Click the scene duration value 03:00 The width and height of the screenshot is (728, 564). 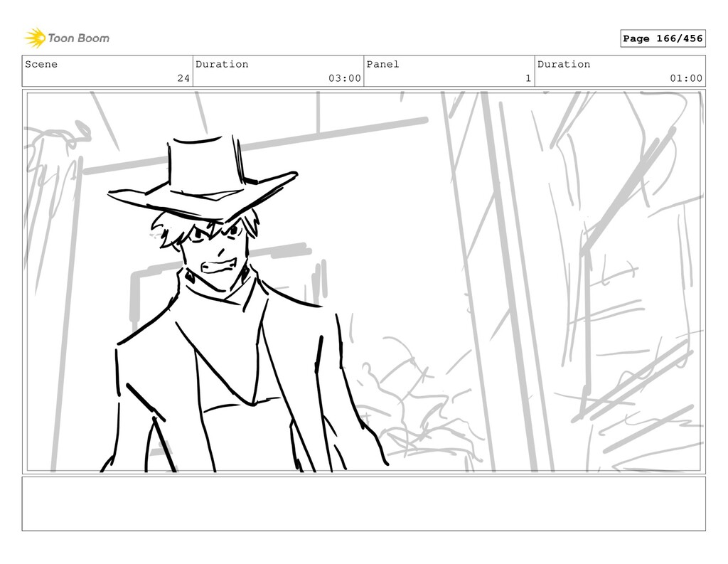click(345, 78)
